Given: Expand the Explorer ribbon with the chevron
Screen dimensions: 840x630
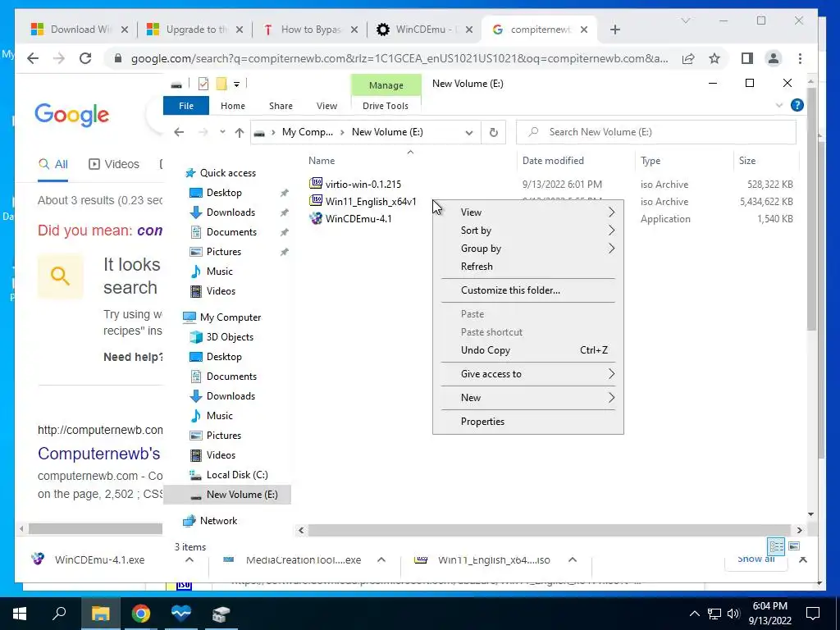Looking at the screenshot, I should click(779, 106).
